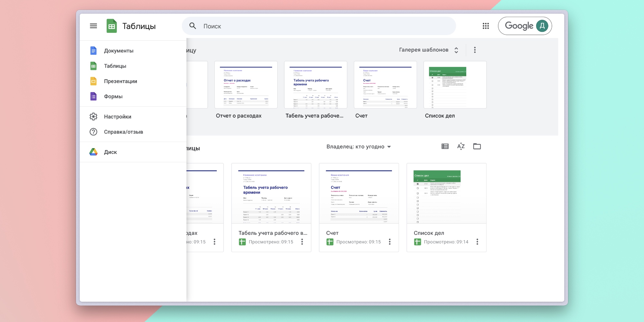Click the yellow Slides icon in sidebar
Screen dimensions: 644x322
click(93, 81)
